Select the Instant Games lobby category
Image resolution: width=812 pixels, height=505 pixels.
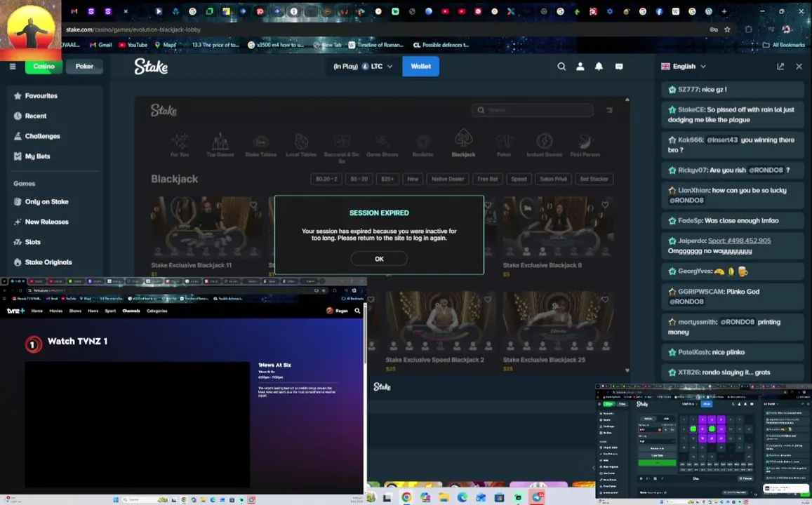(x=545, y=145)
